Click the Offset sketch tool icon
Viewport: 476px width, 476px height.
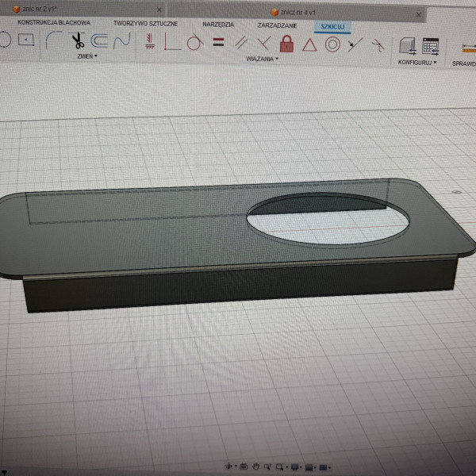tap(100, 41)
